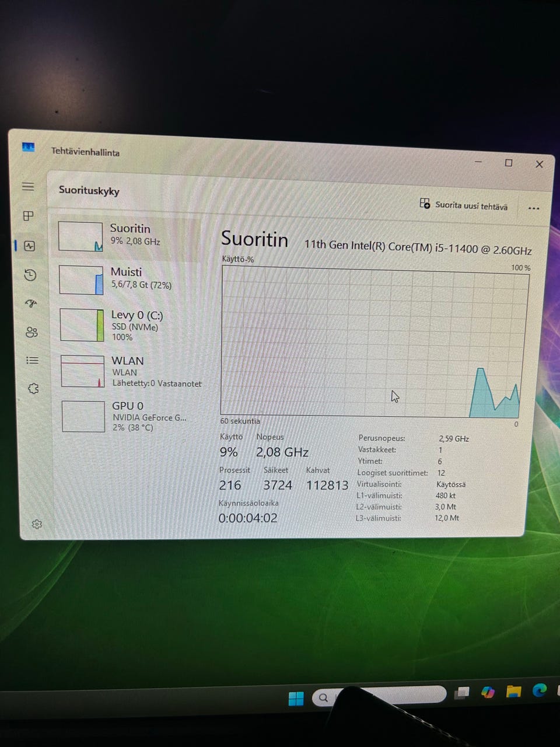The width and height of the screenshot is (560, 747).
Task: Close the Task Manager window
Action: coord(539,164)
